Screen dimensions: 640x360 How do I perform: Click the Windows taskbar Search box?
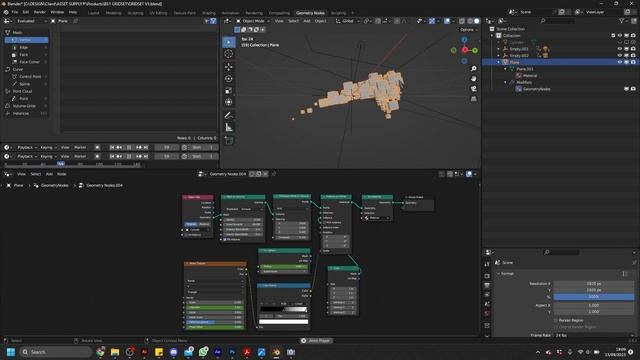[56, 352]
